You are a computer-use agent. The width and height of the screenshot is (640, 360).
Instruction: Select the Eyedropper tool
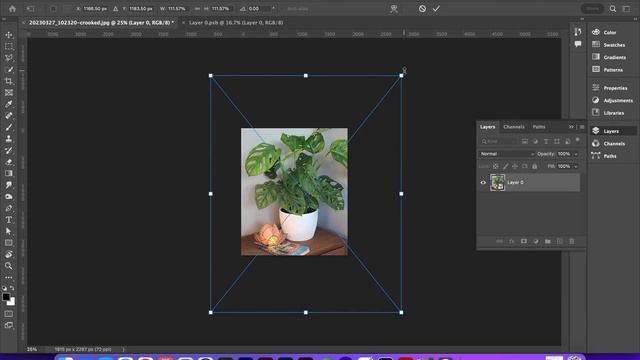pyautogui.click(x=9, y=104)
